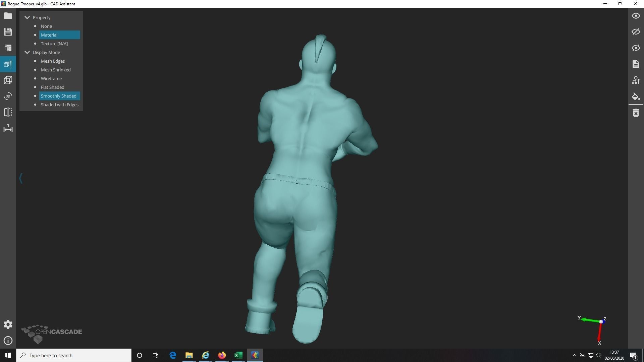Open the paint bucket color tool

click(x=636, y=97)
